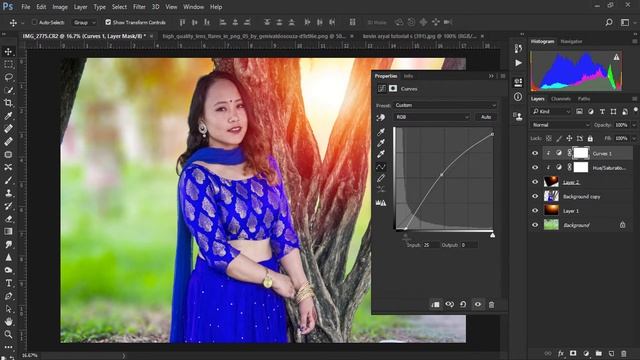
Task: Hide the Hue/Saturation layer
Action: (535, 167)
